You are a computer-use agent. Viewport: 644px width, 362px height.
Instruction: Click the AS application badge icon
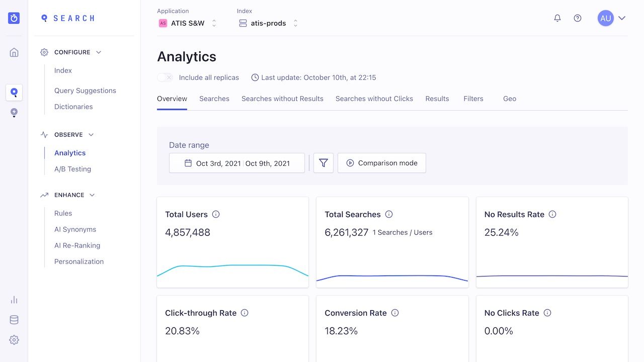[163, 23]
